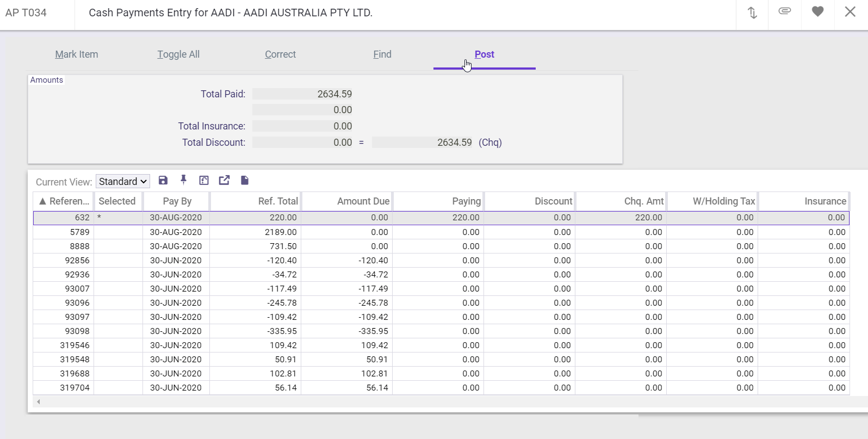Close the Cash Payments Entry screen
Viewport: 868px width, 439px height.
point(850,11)
